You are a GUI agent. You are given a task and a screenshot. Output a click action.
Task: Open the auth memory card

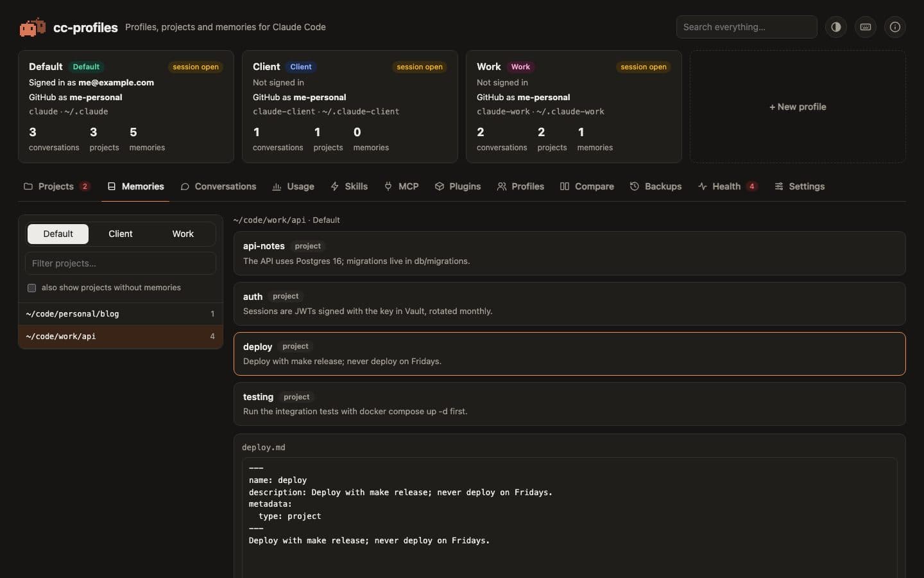tap(570, 304)
